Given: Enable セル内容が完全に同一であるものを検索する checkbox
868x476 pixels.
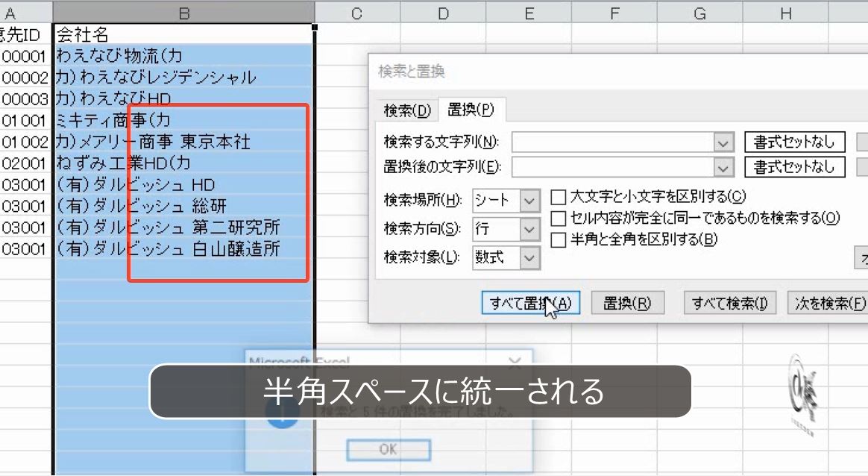Looking at the screenshot, I should (558, 219).
